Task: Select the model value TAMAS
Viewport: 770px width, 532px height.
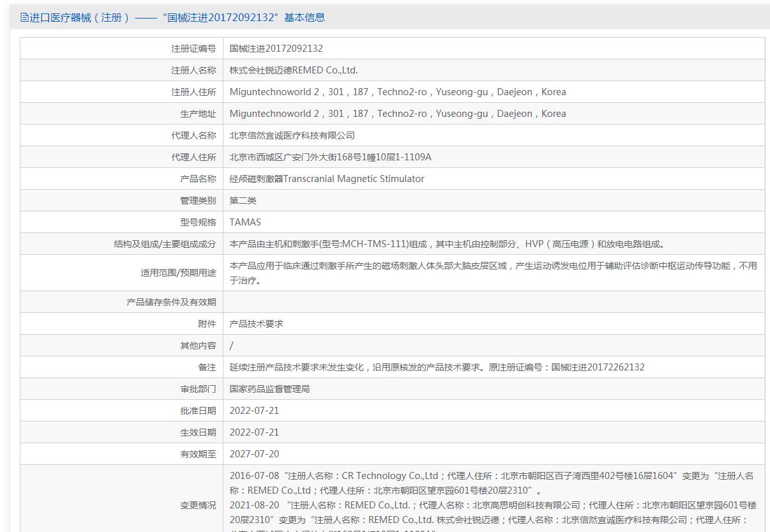Action: tap(245, 222)
